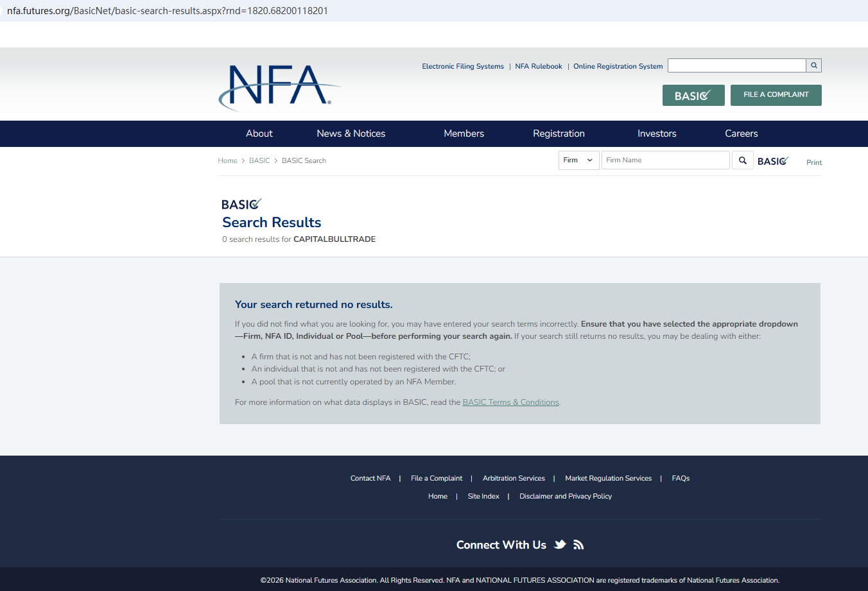
Task: Go to the Home breadcrumb
Action: [227, 160]
